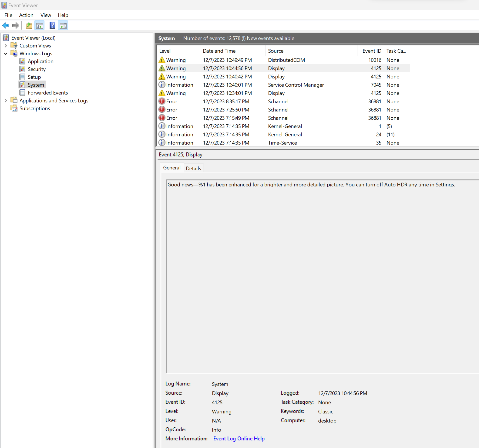Toggle Show/Hide Action Pane toolbar icon

(x=63, y=25)
